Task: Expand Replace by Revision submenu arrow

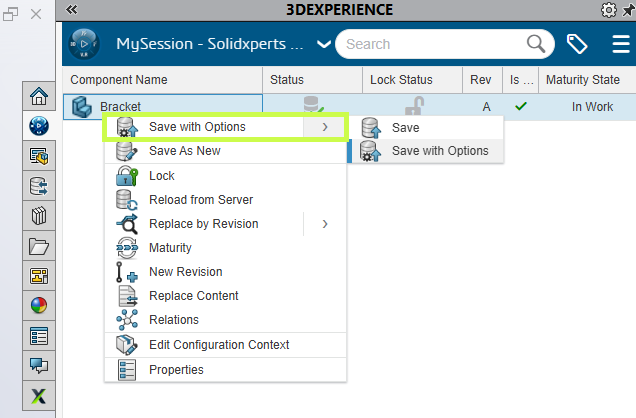Action: 325,224
